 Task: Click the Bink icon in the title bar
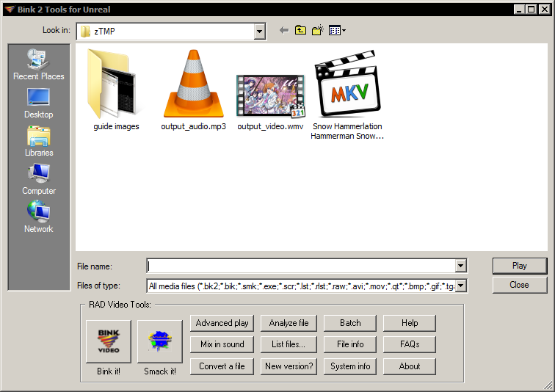[10, 10]
